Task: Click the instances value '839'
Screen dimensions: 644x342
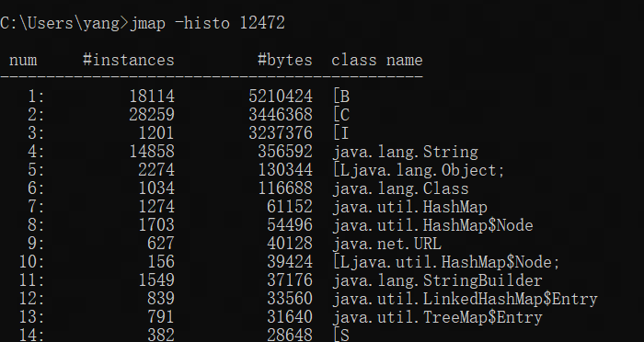Action: [161, 299]
